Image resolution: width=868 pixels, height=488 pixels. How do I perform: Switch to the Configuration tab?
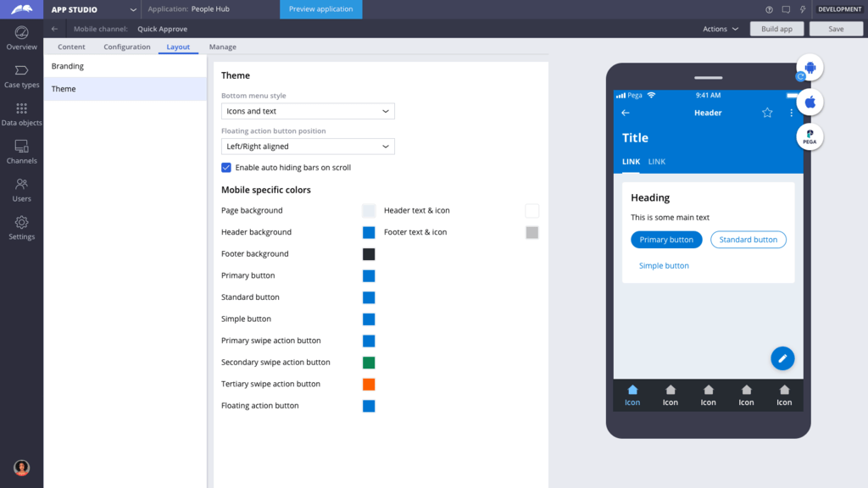[x=126, y=47]
